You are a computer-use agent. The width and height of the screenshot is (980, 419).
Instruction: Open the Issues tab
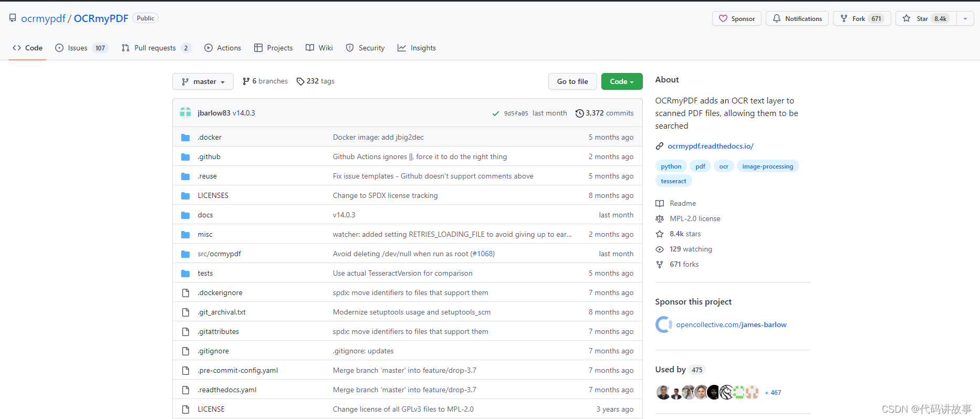tap(81, 48)
